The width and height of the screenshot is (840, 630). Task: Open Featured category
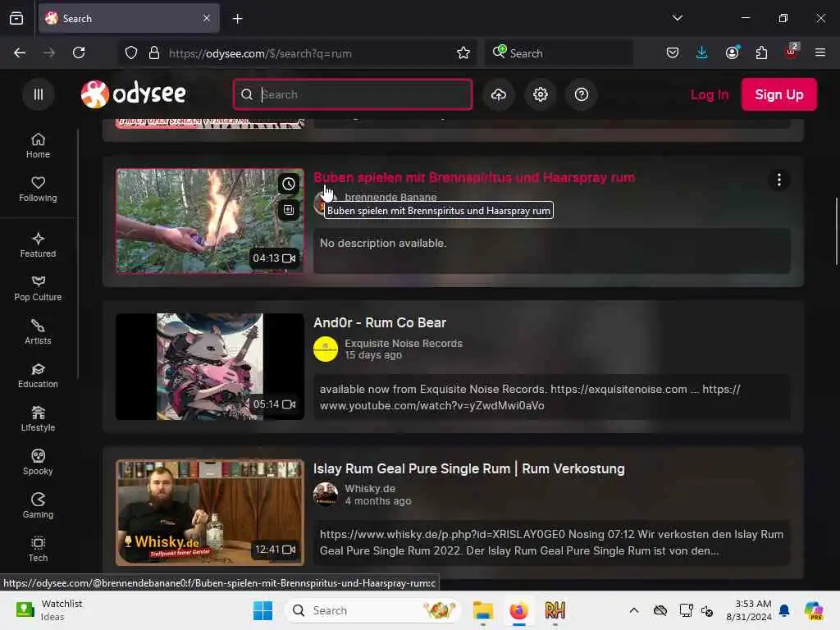click(x=38, y=244)
